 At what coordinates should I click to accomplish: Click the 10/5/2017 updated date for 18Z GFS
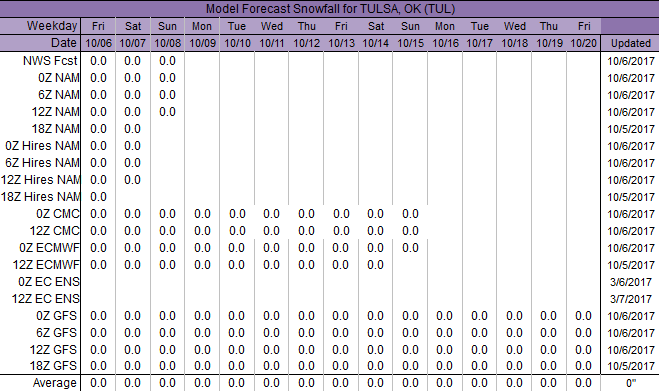coord(631,366)
